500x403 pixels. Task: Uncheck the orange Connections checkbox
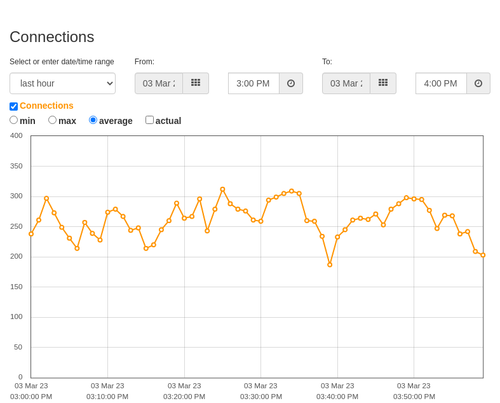point(14,106)
